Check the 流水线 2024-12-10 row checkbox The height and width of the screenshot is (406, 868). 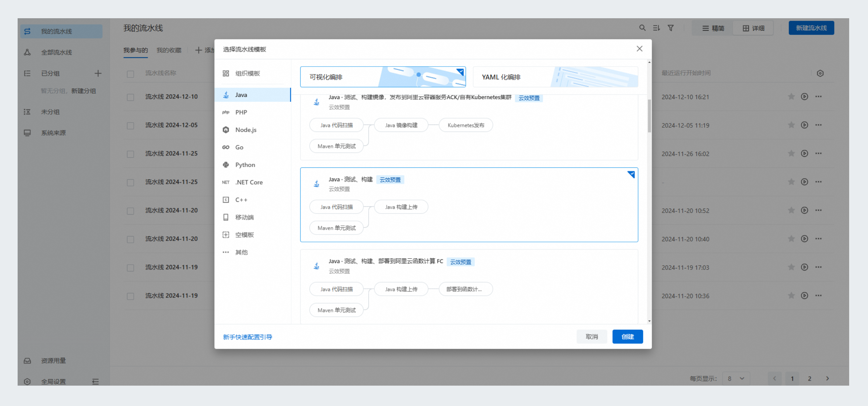[130, 97]
